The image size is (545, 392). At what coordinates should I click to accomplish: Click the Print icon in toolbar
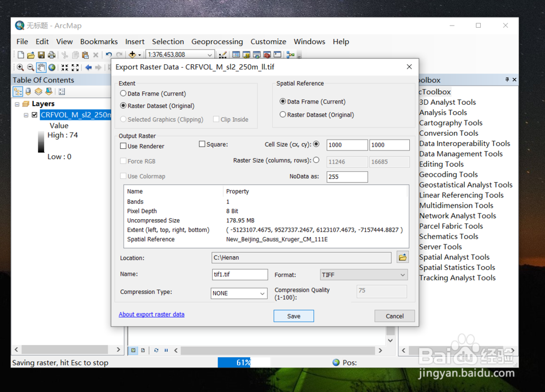[51, 55]
